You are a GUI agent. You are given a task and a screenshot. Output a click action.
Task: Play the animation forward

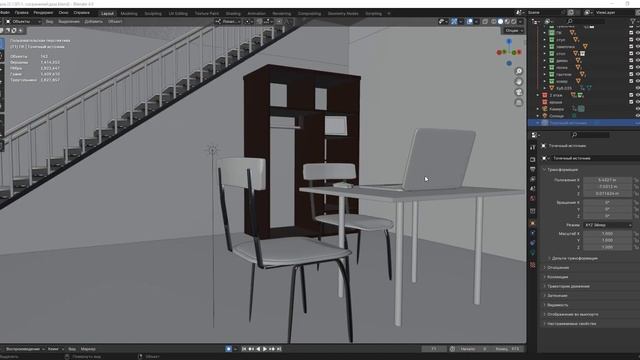pos(265,349)
